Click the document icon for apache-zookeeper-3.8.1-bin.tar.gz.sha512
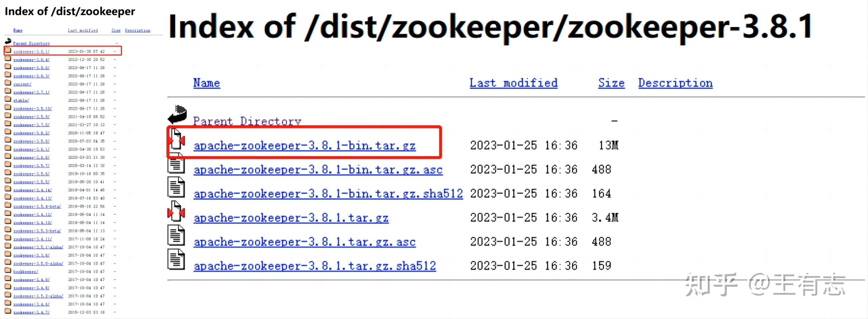Viewport: 868px width, 319px height. coord(176,187)
